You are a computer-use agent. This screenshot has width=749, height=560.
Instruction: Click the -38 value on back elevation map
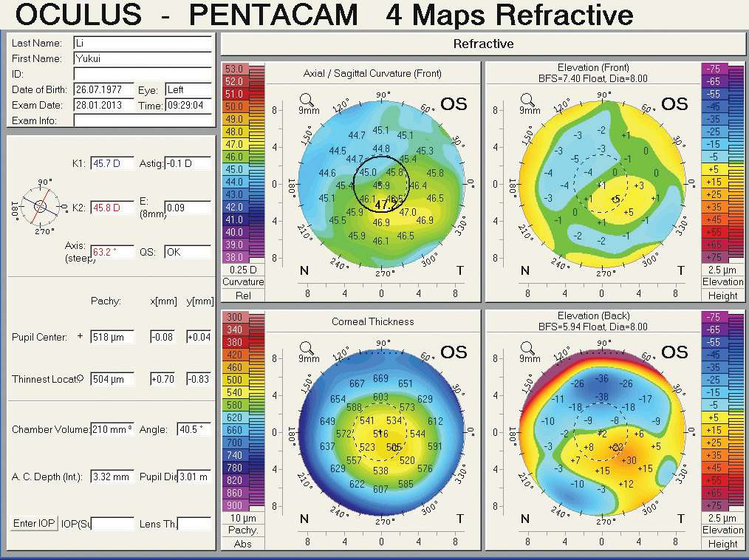(601, 397)
